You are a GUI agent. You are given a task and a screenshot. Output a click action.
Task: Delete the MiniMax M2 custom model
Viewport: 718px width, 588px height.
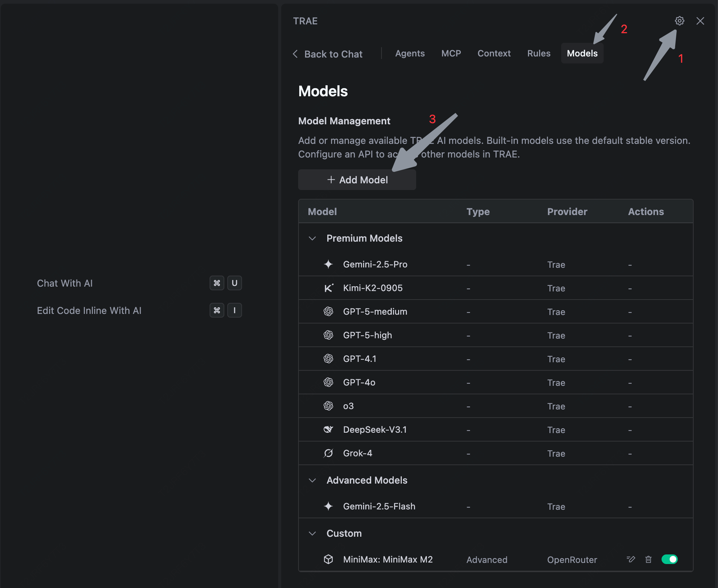click(648, 559)
